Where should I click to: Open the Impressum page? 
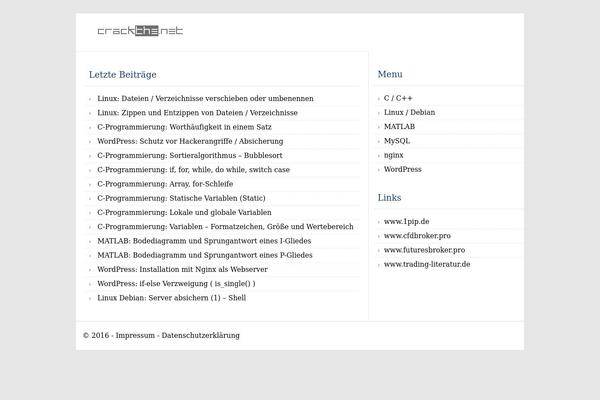(135, 335)
